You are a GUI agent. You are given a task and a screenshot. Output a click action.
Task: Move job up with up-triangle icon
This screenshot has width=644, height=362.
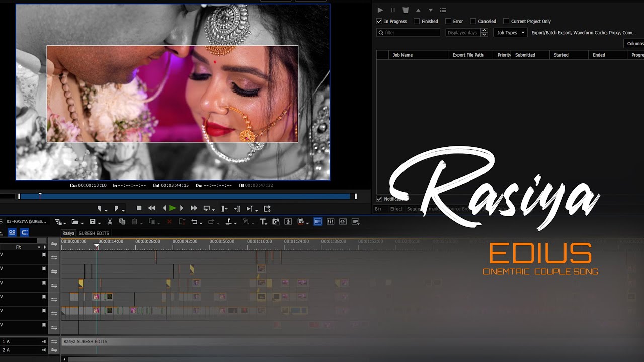pos(418,10)
